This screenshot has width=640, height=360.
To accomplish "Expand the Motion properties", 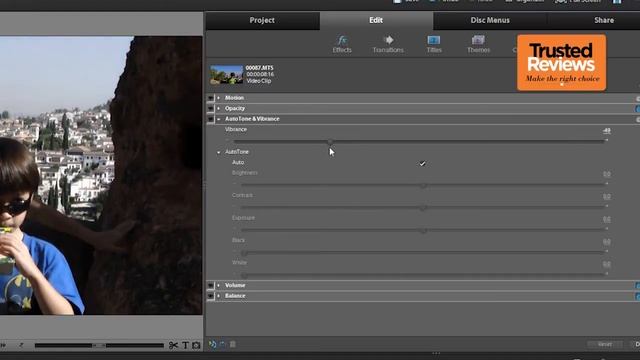I will pyautogui.click(x=219, y=98).
